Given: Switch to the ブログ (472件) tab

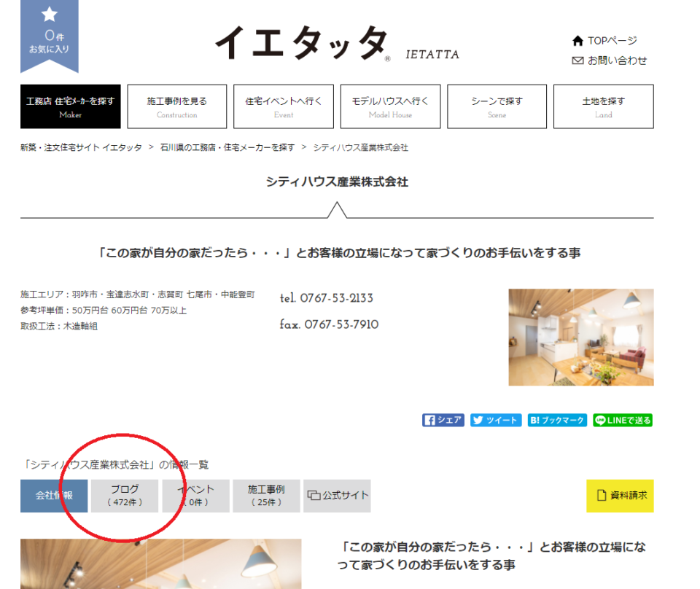Looking at the screenshot, I should pos(124,496).
